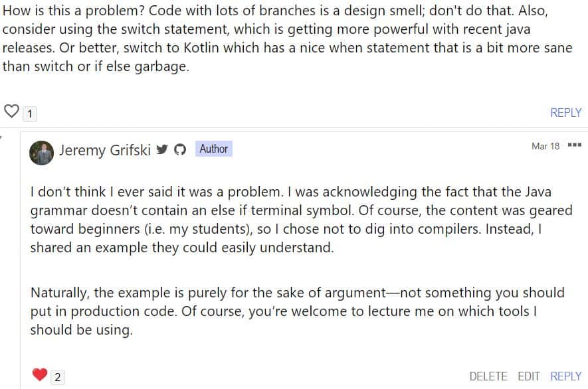The image size is (588, 389).
Task: Click the Author badge
Action: (x=214, y=149)
